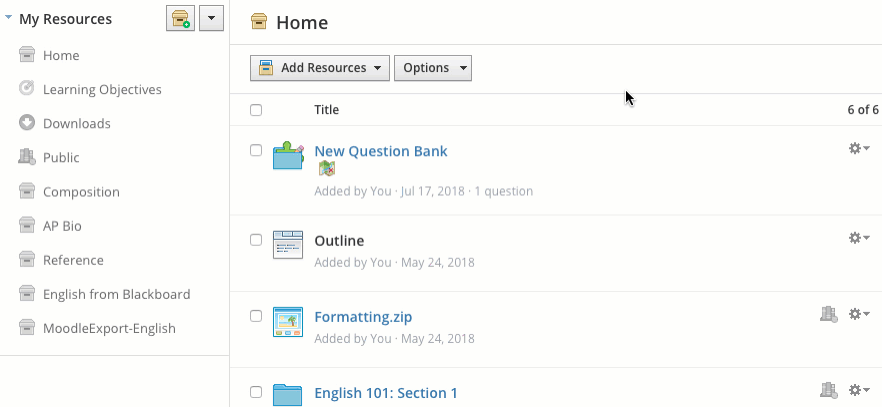This screenshot has width=882, height=407.
Task: Click the add collection icon button
Action: coord(180,19)
